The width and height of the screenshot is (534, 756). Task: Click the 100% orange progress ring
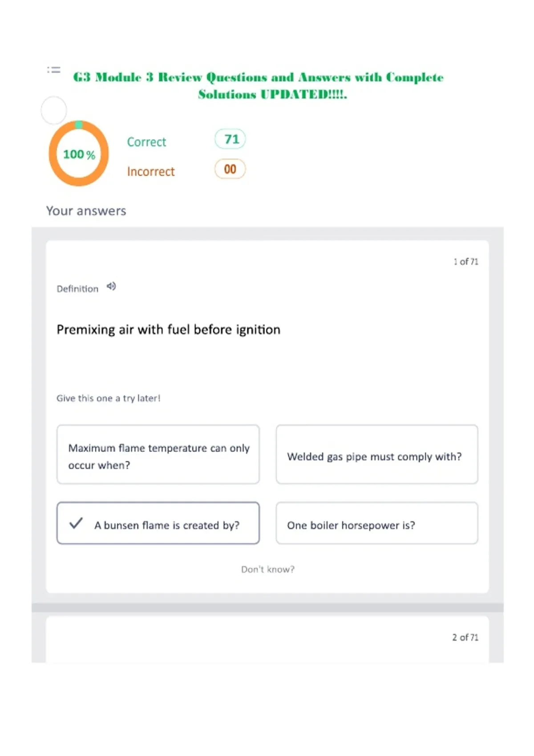[79, 153]
